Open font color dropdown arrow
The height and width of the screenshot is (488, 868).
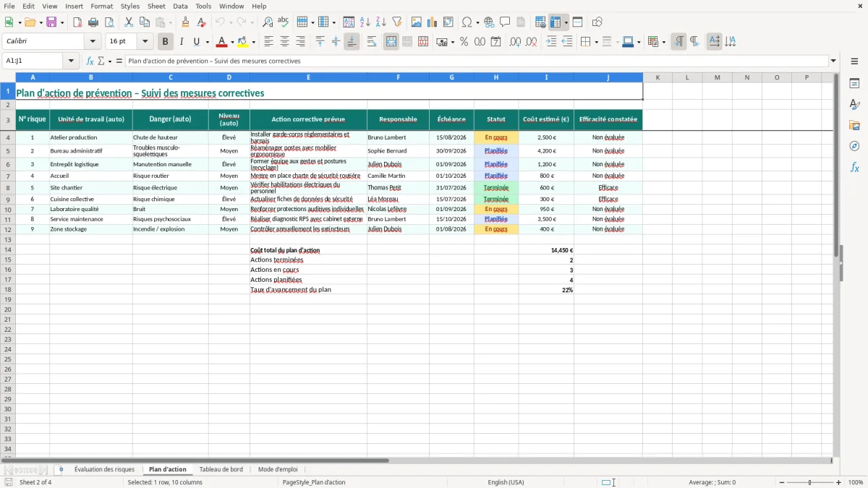click(231, 42)
